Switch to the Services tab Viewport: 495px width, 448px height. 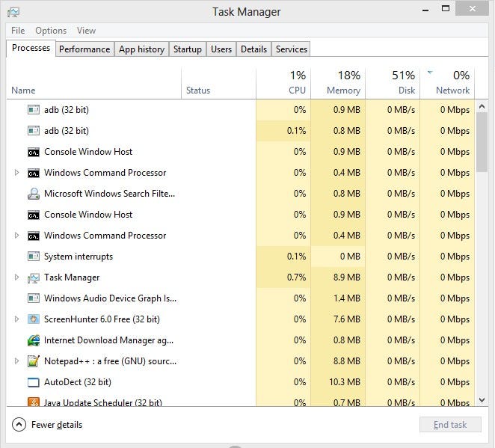coord(291,49)
